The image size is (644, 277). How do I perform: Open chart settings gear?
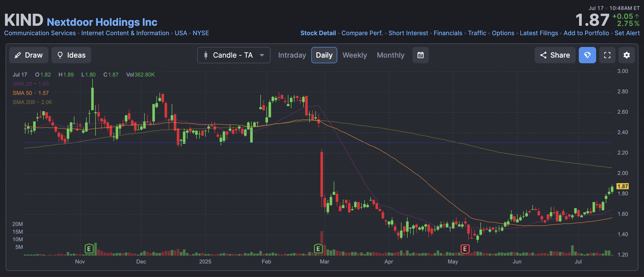pyautogui.click(x=626, y=55)
